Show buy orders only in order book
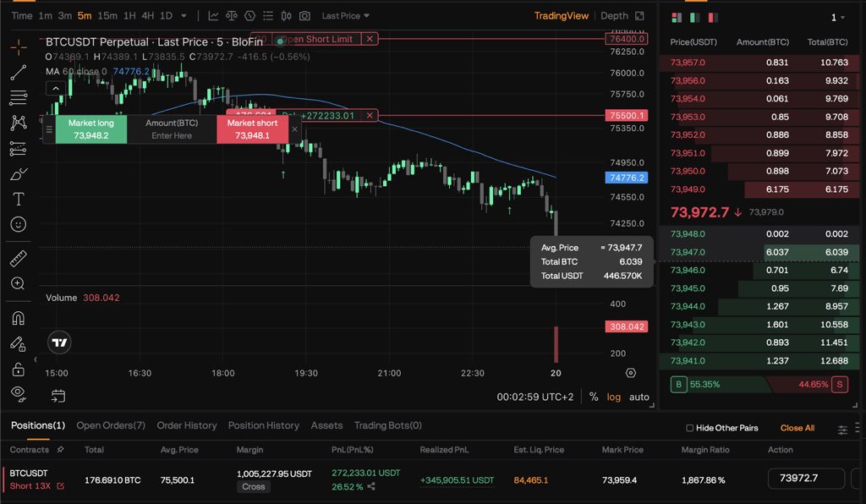Image resolution: width=866 pixels, height=504 pixels. (x=695, y=18)
